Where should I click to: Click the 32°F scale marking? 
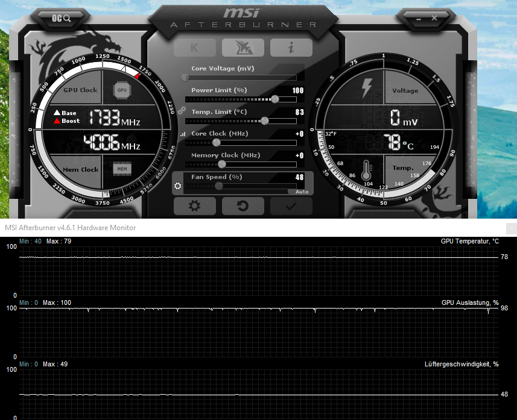331,134
